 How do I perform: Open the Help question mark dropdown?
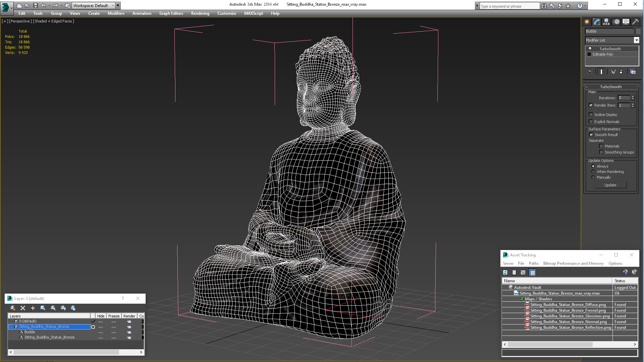tap(585, 6)
